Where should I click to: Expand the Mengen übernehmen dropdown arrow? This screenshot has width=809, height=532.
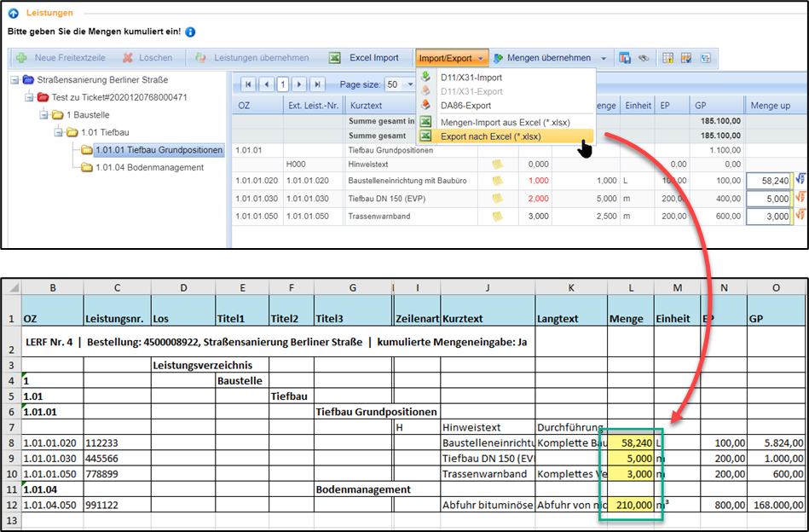pos(604,59)
